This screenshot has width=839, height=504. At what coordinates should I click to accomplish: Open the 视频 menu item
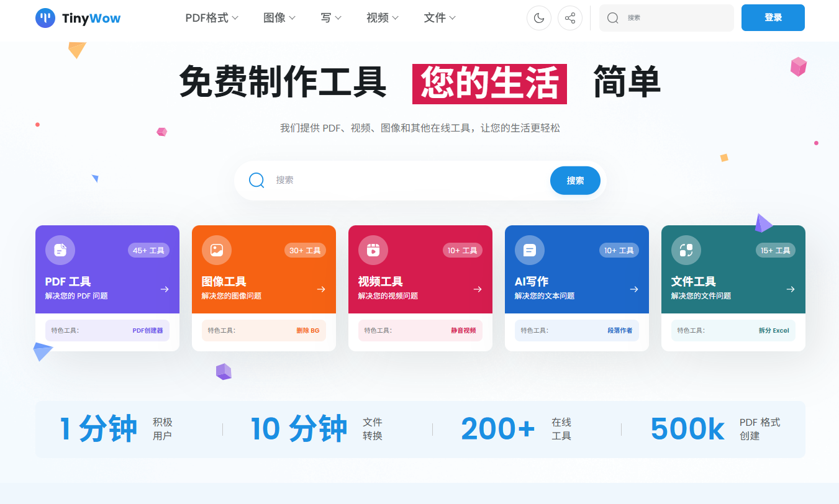382,18
